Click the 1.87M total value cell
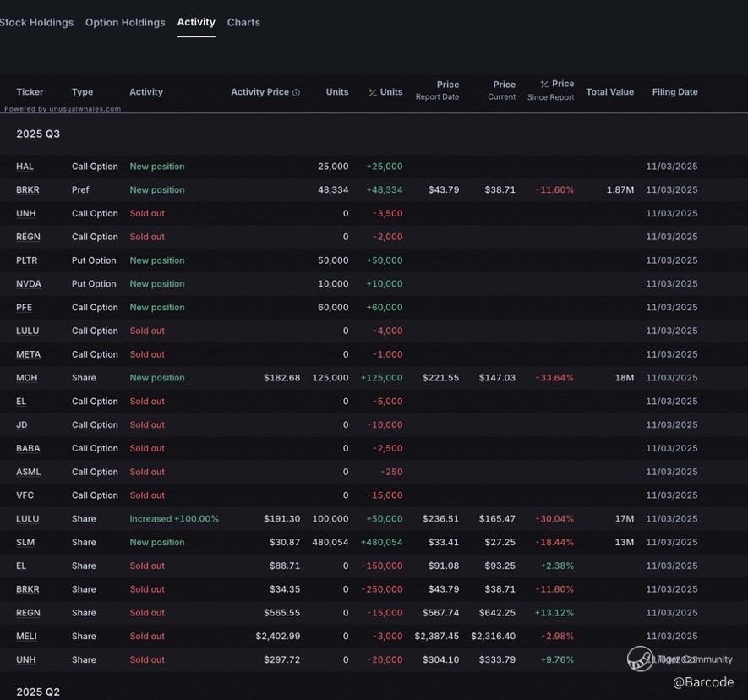This screenshot has width=748, height=700. [620, 190]
